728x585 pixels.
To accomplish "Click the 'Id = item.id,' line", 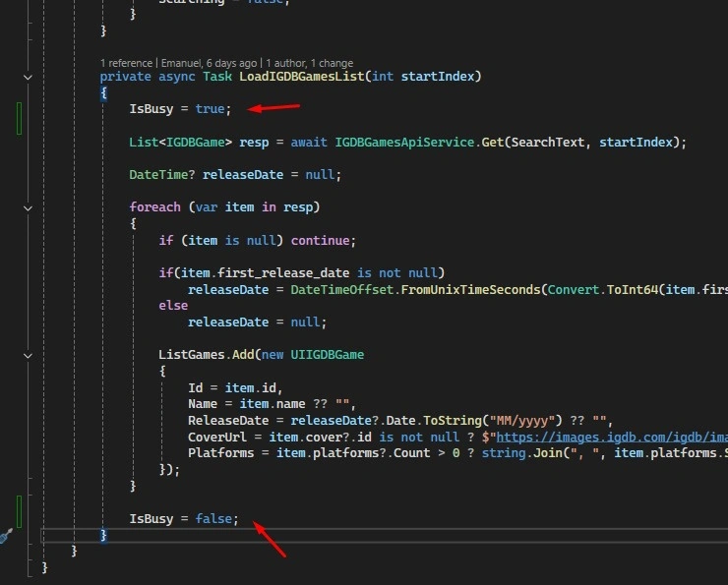I will click(235, 387).
